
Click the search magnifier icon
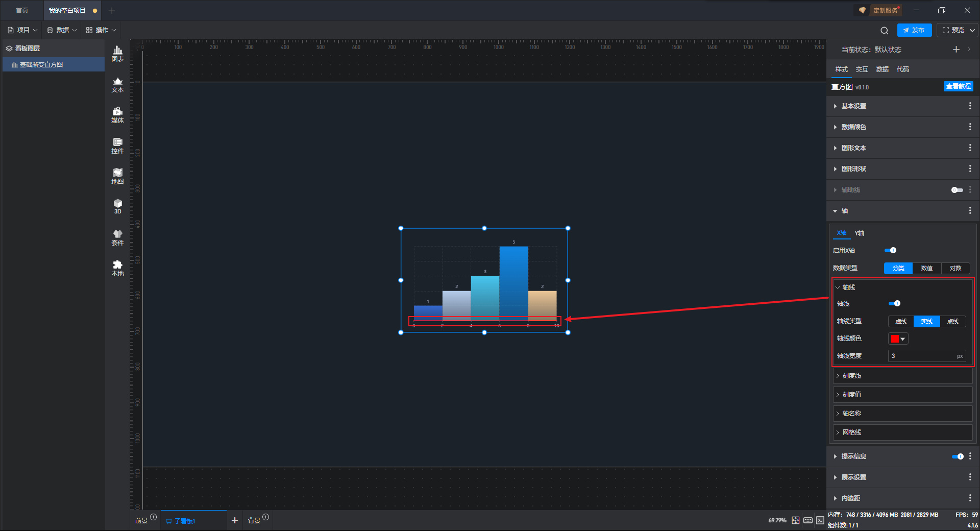pyautogui.click(x=885, y=30)
